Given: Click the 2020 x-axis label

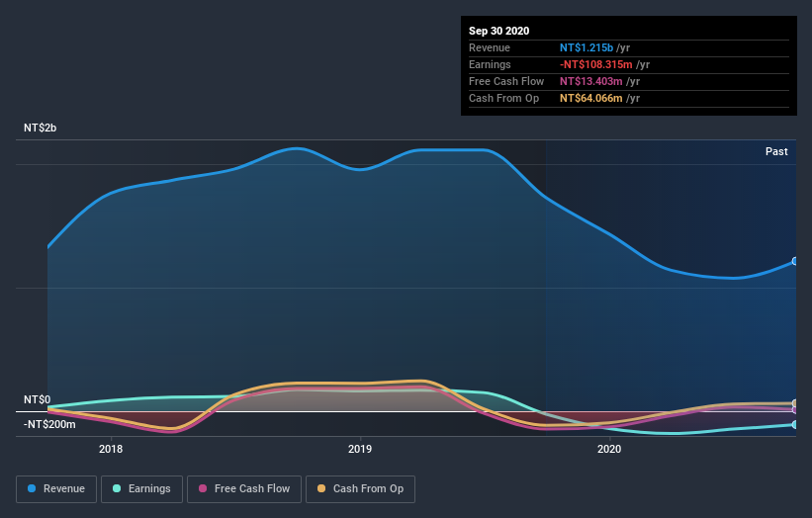Looking at the screenshot, I should point(609,449).
